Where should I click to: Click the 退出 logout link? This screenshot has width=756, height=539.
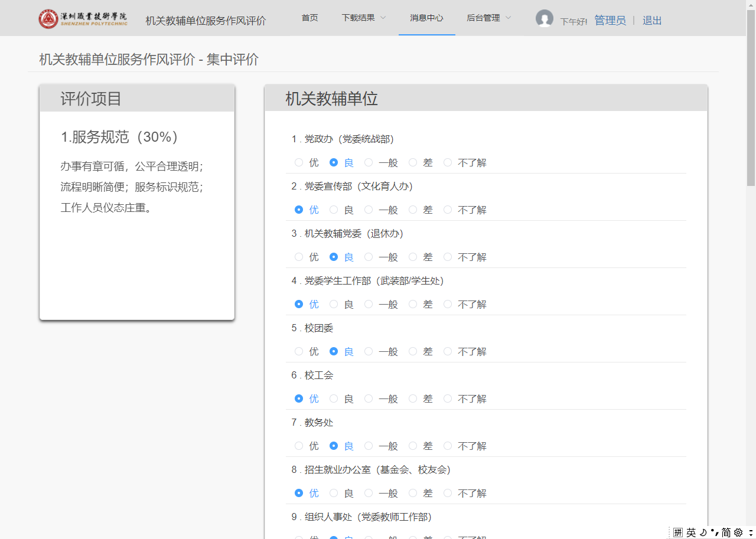(652, 21)
